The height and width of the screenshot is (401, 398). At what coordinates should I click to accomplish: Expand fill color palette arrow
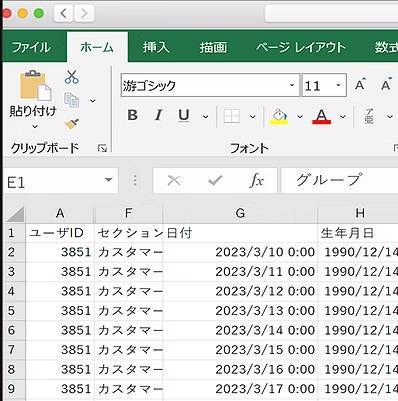(300, 116)
